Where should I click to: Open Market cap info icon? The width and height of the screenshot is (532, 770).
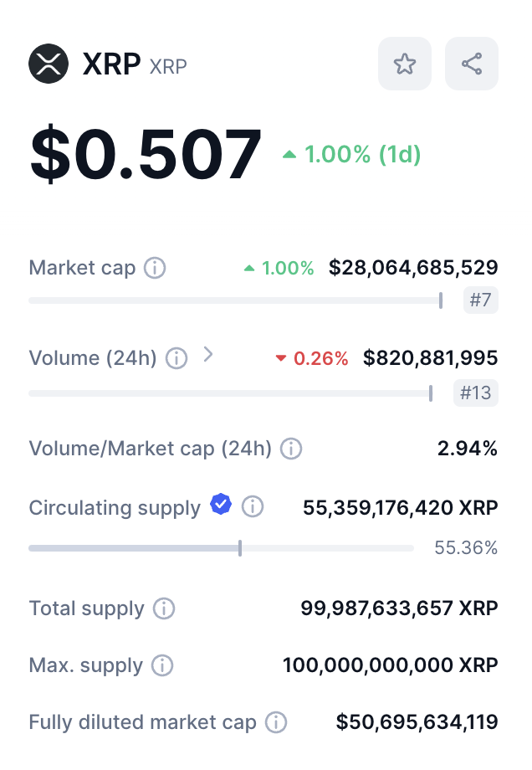[x=155, y=268]
